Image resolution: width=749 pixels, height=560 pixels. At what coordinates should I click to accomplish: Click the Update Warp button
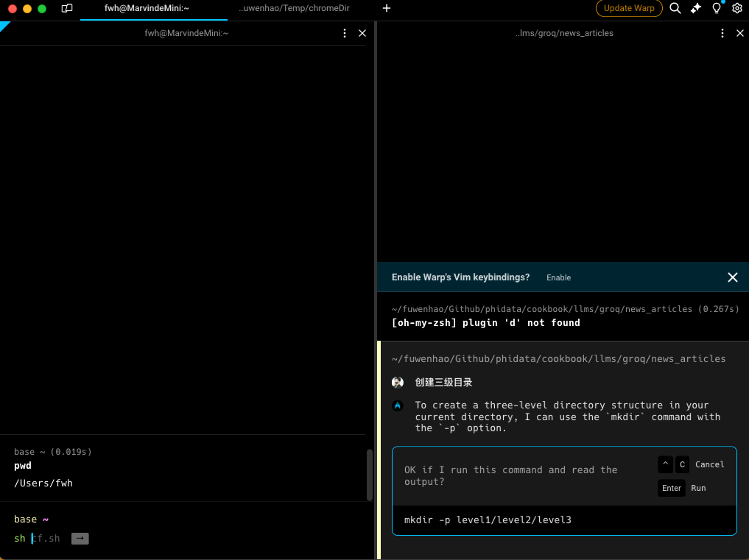(x=628, y=8)
